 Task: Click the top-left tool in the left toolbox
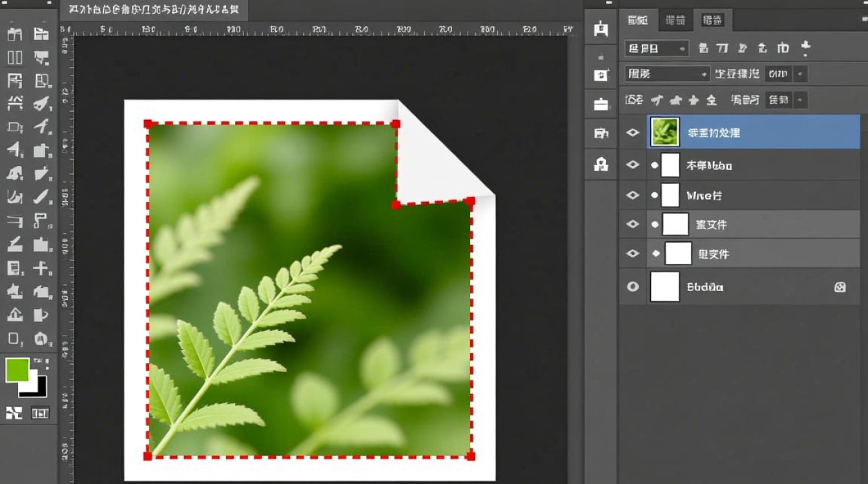14,34
